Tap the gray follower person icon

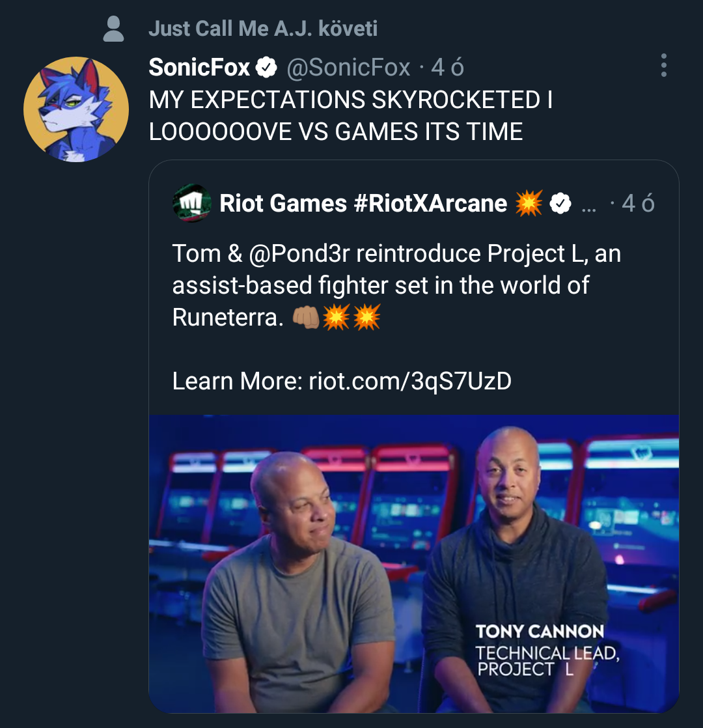click(113, 29)
